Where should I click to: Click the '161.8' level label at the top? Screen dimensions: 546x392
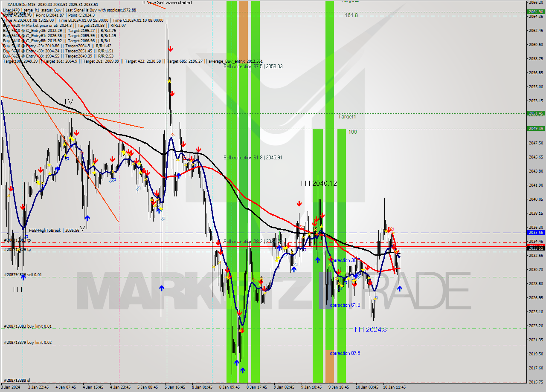[x=351, y=15]
